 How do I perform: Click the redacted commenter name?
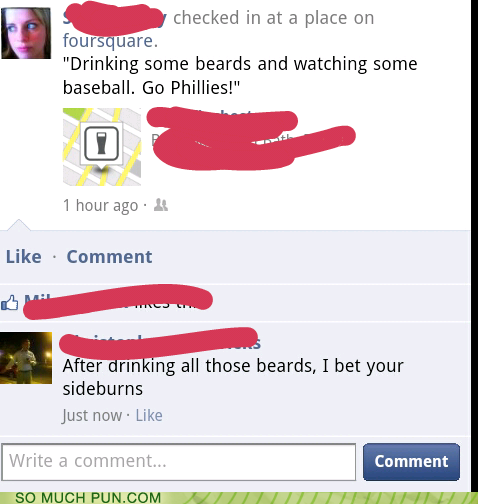159,343
